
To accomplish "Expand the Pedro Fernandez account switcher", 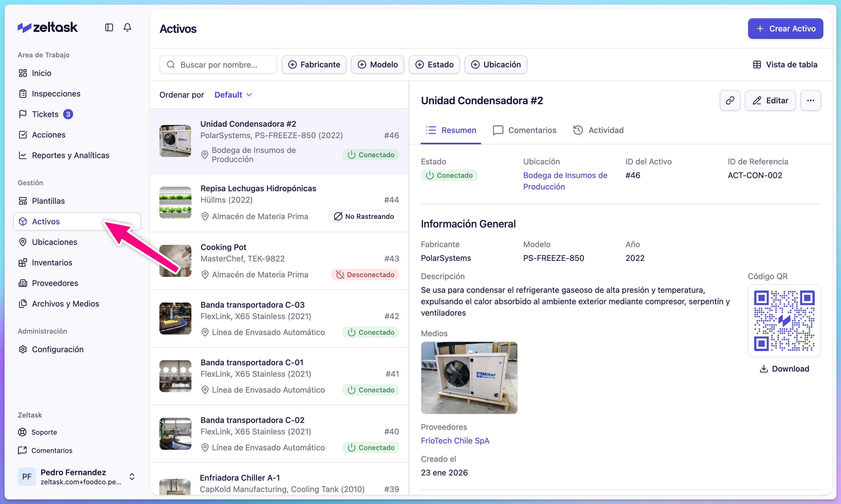I will [132, 477].
